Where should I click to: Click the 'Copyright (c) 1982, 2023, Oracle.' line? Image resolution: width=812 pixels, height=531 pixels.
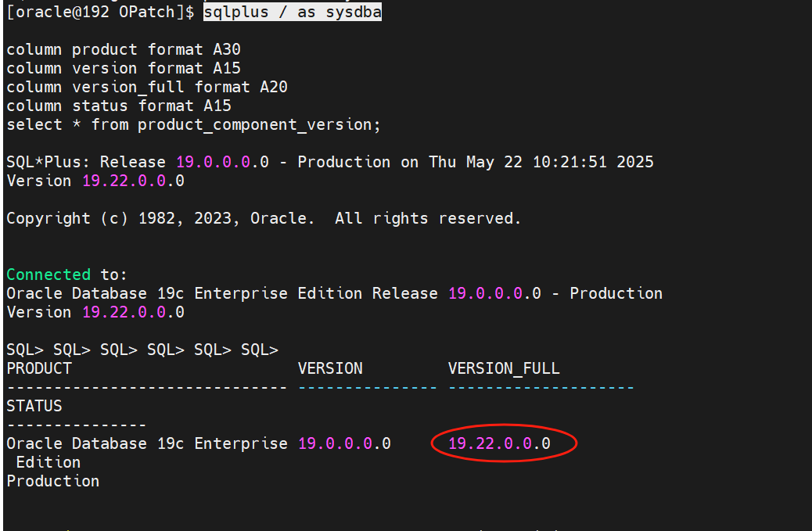click(x=160, y=218)
